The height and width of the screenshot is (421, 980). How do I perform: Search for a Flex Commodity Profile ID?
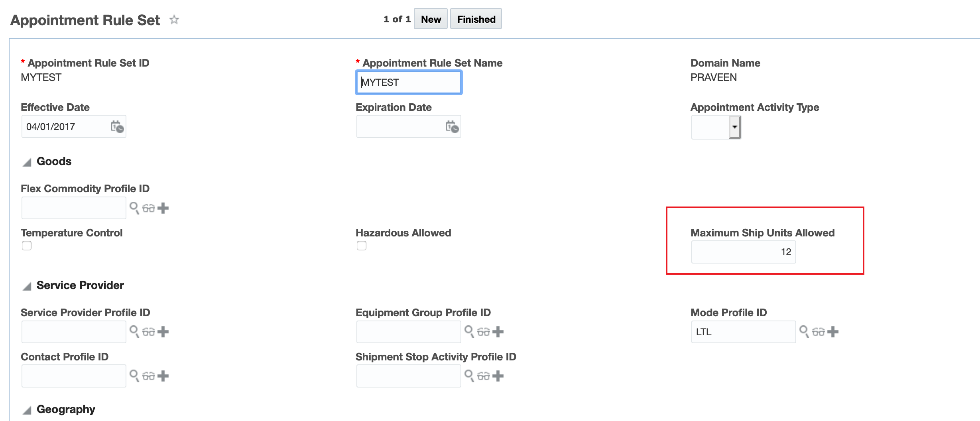[134, 208]
